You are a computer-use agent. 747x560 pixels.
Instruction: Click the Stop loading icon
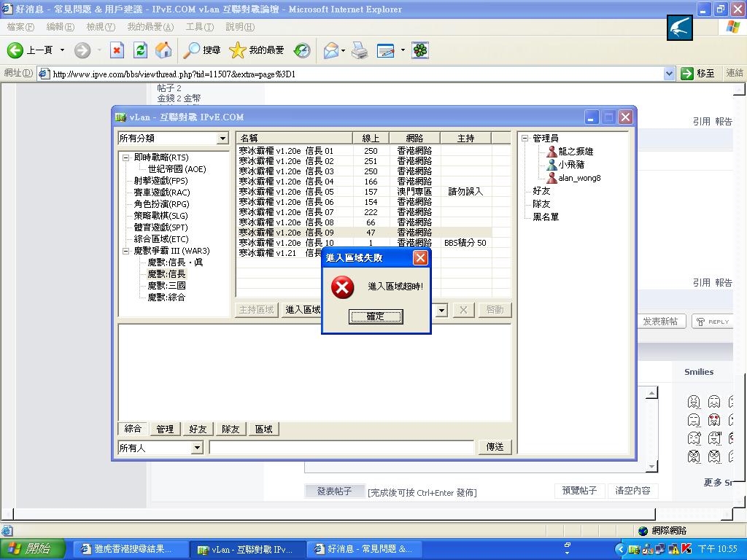coord(117,50)
